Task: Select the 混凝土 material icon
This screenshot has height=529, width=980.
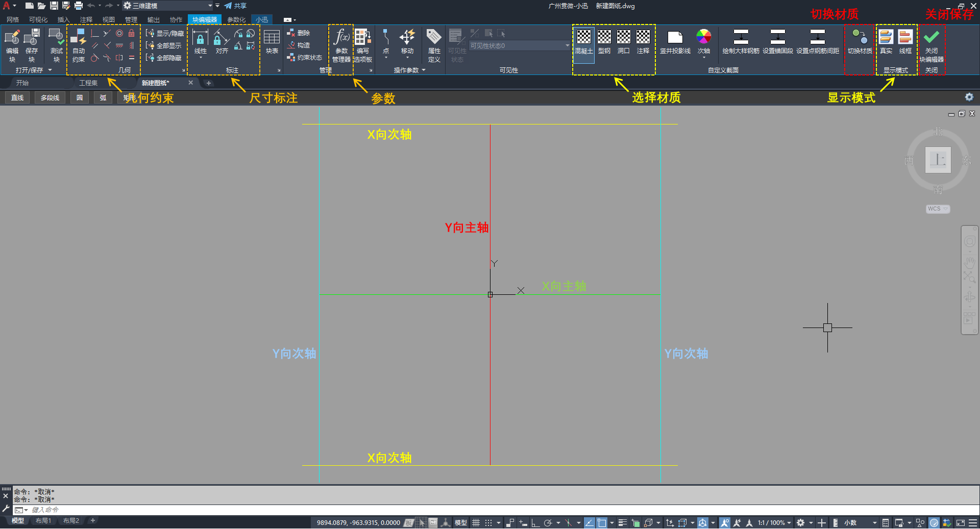Action: (x=584, y=37)
